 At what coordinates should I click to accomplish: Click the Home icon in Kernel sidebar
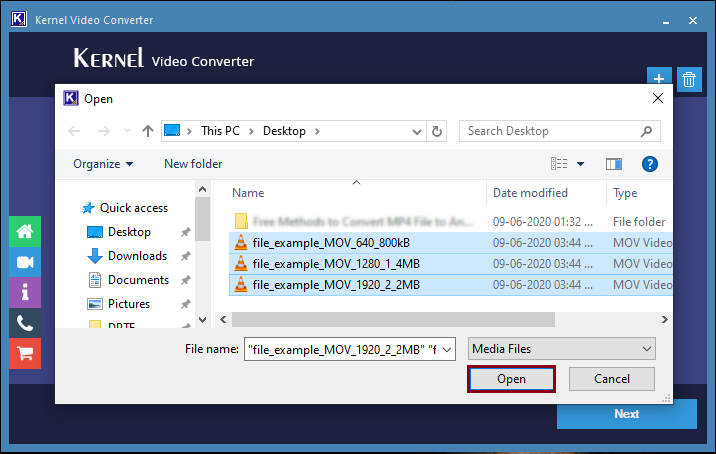[25, 232]
